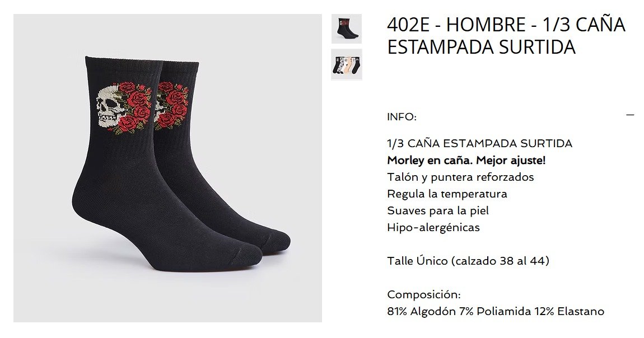
Task: Click the bold 'Morley en caña. Mejor ajuste!' text
Action: point(466,161)
